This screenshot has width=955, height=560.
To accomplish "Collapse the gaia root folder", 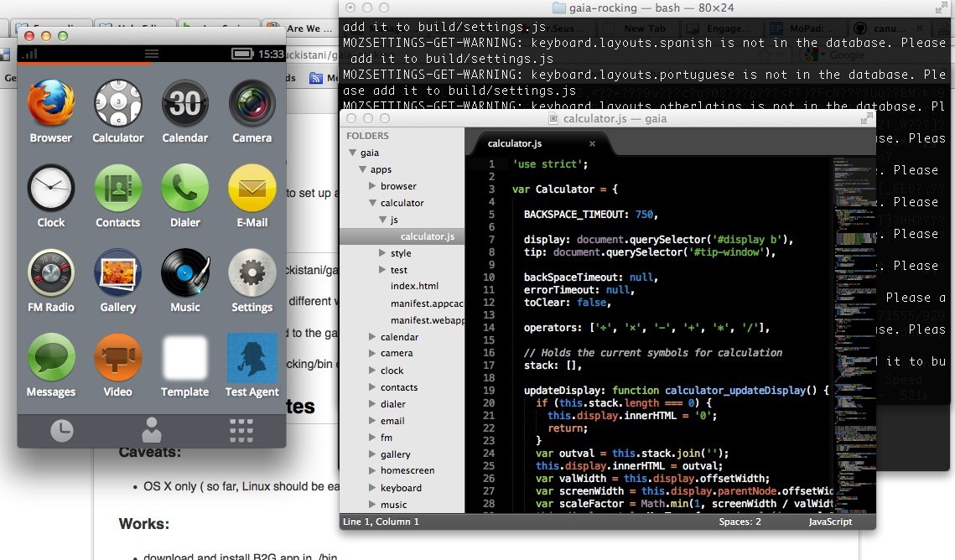I will [x=353, y=153].
